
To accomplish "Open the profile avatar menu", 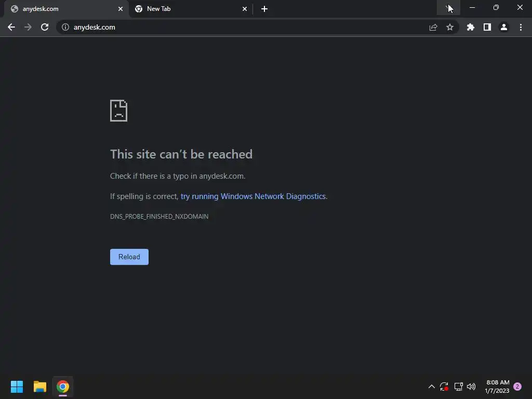I will click(x=504, y=27).
